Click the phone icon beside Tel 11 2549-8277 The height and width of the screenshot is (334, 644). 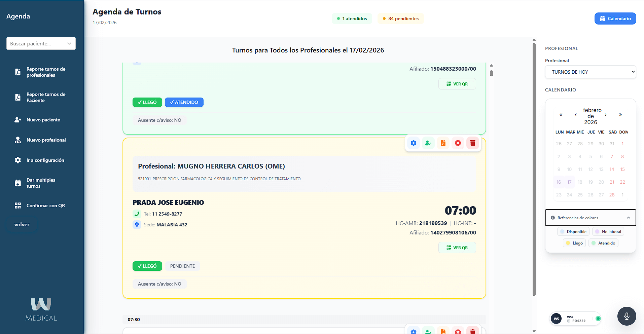click(x=137, y=214)
